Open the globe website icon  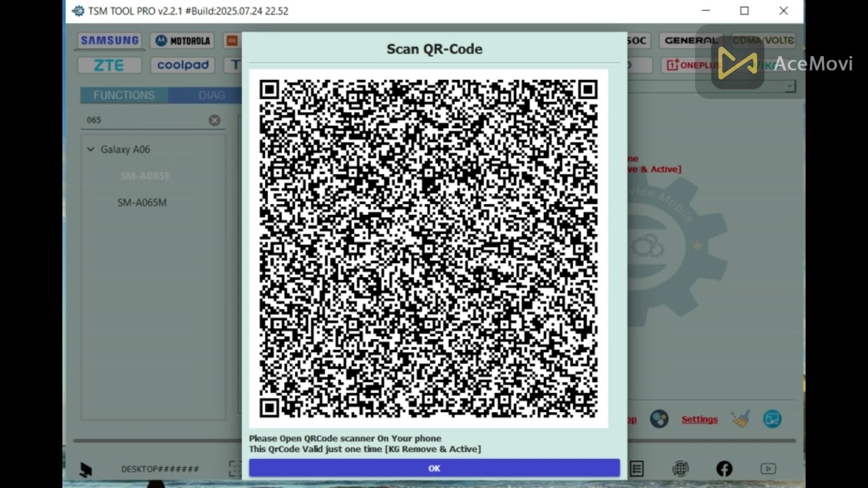click(x=681, y=468)
